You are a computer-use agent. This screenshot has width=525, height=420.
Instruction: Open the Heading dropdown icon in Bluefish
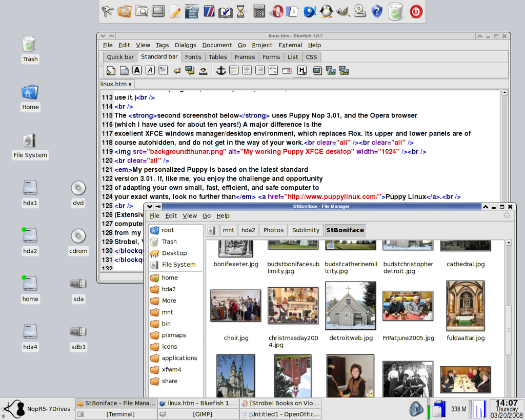tap(302, 71)
